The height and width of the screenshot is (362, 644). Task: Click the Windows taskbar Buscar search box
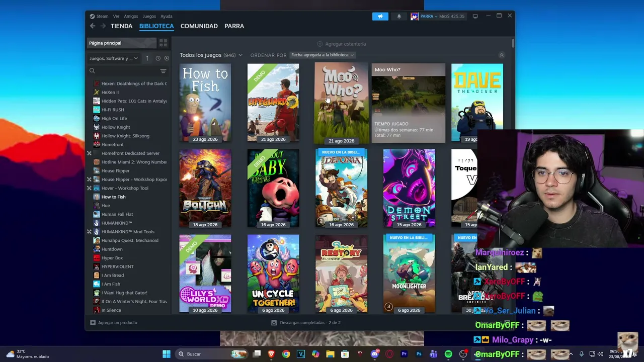211,354
